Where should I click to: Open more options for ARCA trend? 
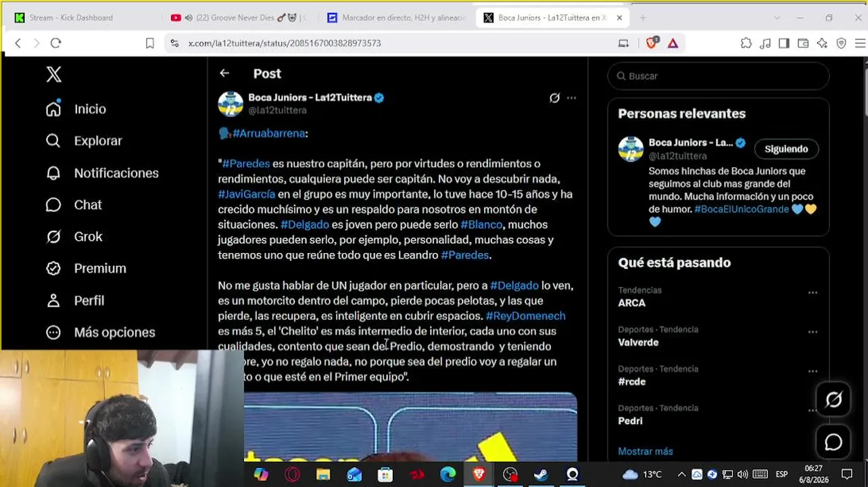coord(813,293)
